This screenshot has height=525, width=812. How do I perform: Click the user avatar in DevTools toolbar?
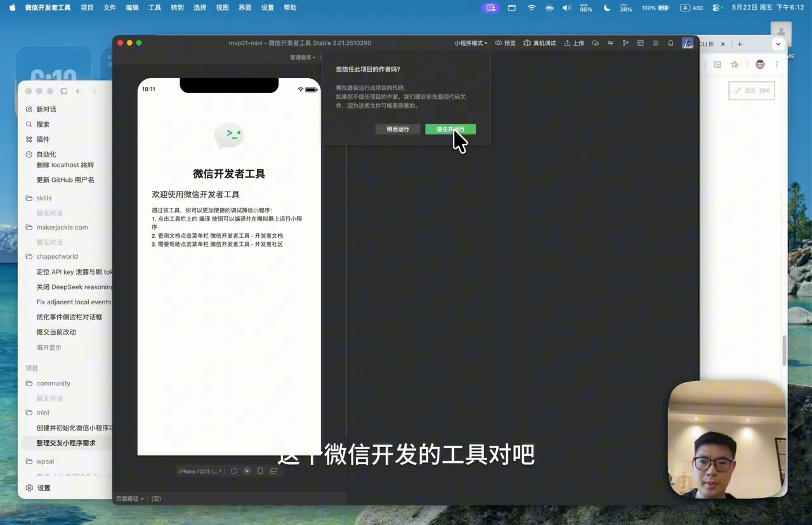pos(688,43)
